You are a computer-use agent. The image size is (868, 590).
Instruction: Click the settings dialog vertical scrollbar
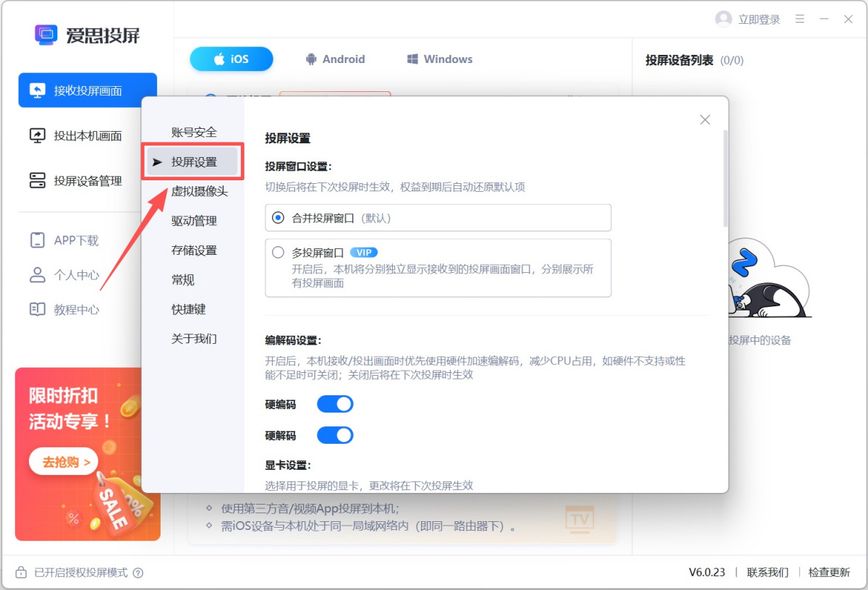[725, 177]
